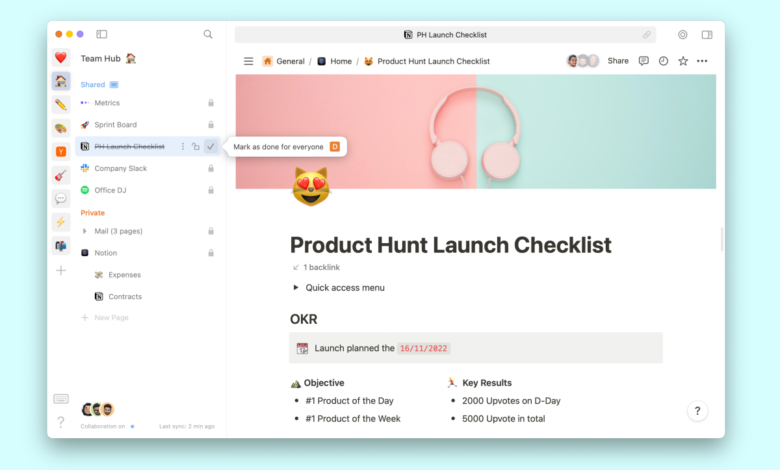This screenshot has height=470, width=780.
Task: Add a new workspace with plus icon
Action: [61, 271]
